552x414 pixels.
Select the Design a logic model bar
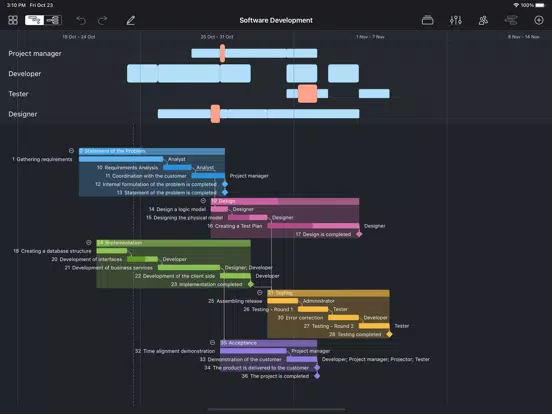click(219, 209)
